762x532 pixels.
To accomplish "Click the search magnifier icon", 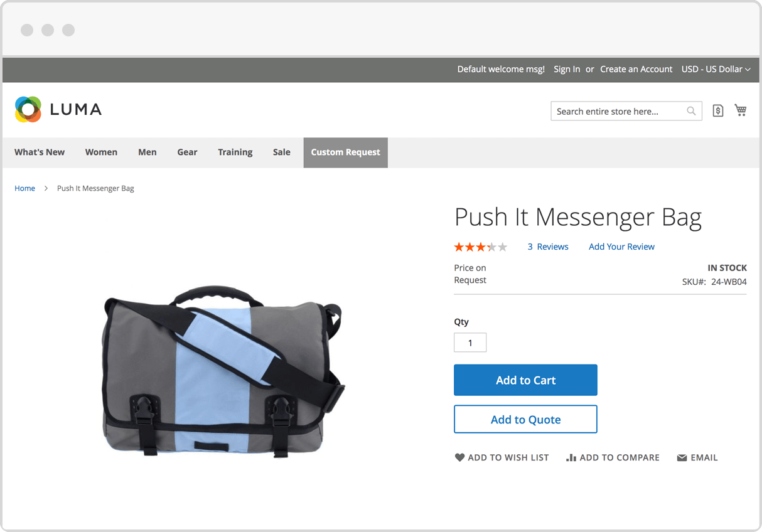I will click(x=691, y=111).
